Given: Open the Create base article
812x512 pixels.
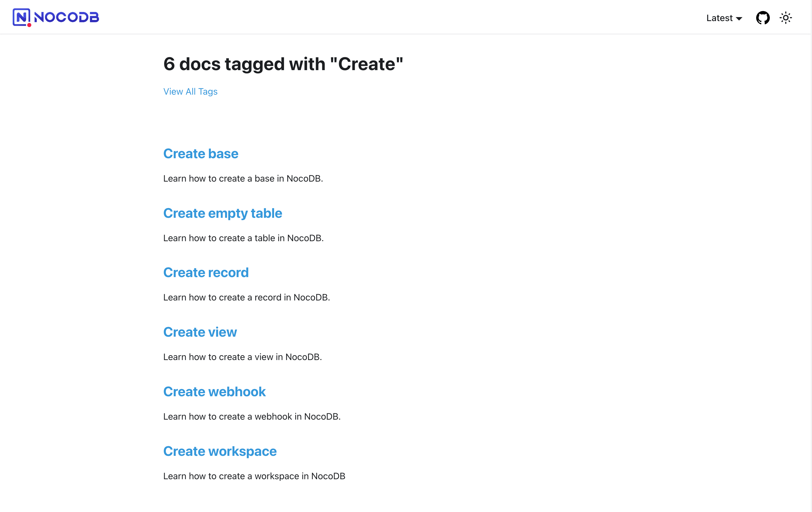Looking at the screenshot, I should tap(201, 154).
